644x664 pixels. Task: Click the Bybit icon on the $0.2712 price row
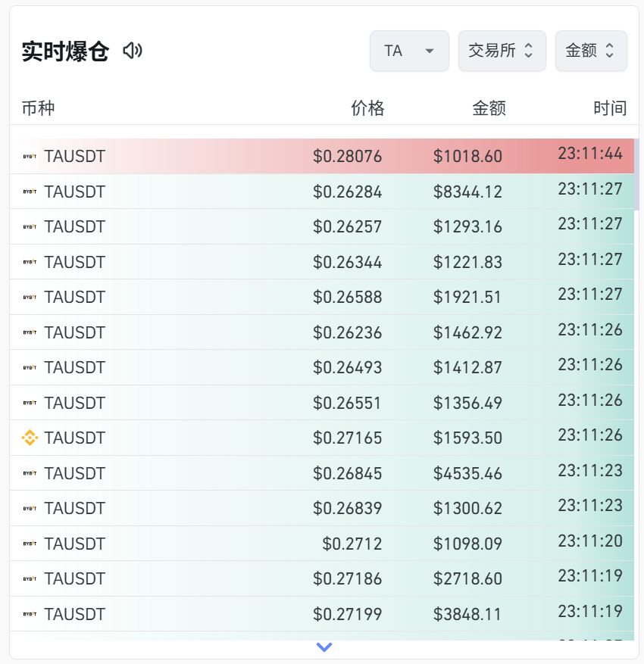coord(28,544)
